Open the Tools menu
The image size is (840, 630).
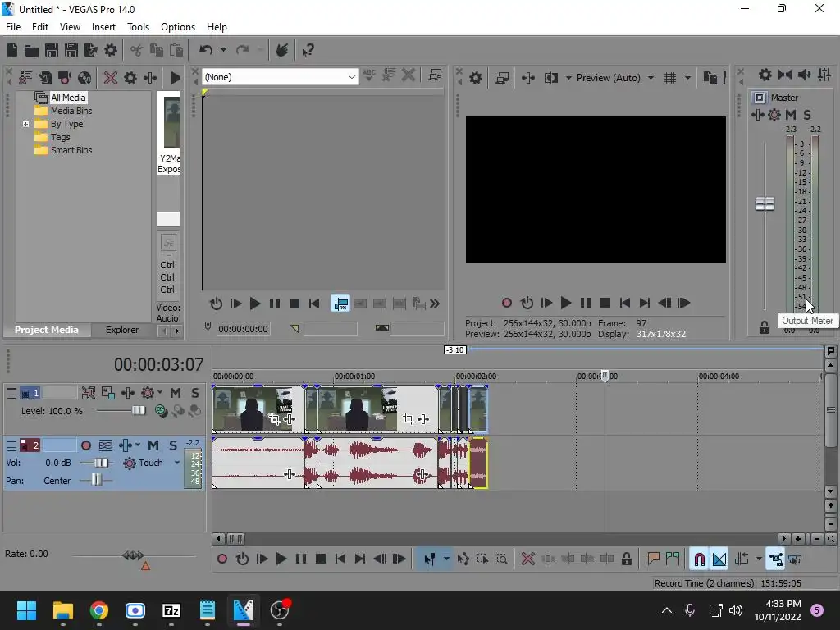138,27
